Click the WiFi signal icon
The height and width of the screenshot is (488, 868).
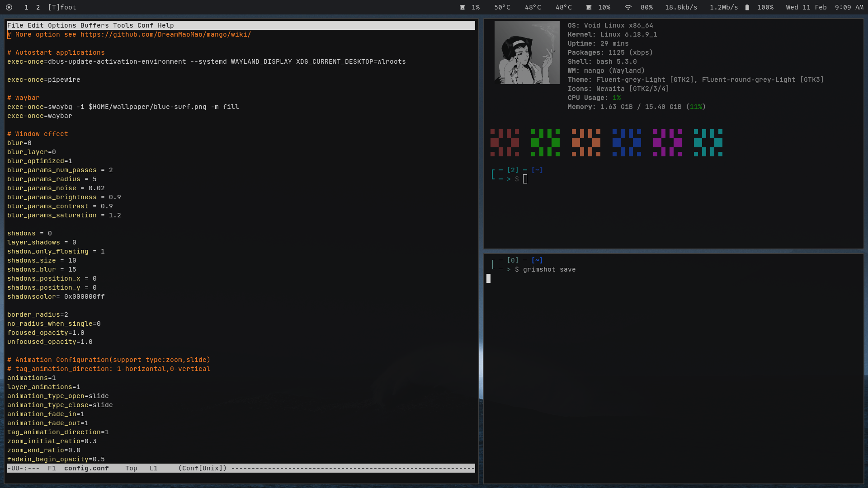point(628,7)
